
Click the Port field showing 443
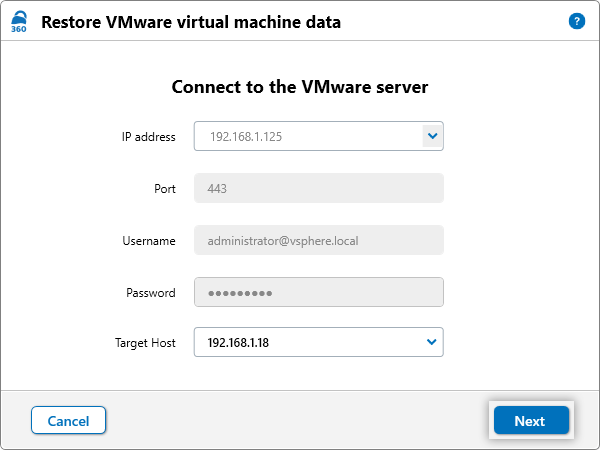[319, 188]
